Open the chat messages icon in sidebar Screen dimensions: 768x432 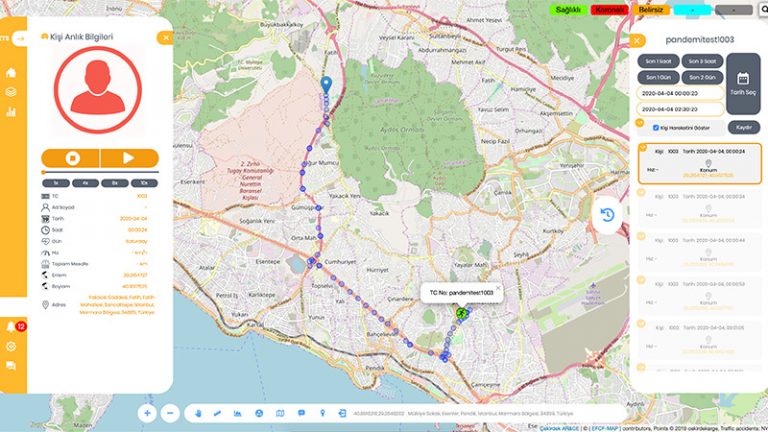click(11, 365)
